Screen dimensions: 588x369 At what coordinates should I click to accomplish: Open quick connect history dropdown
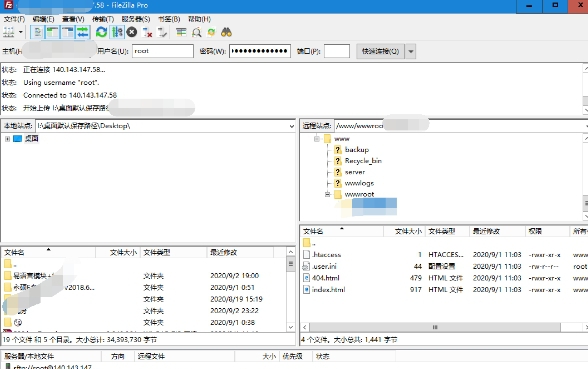tap(411, 51)
